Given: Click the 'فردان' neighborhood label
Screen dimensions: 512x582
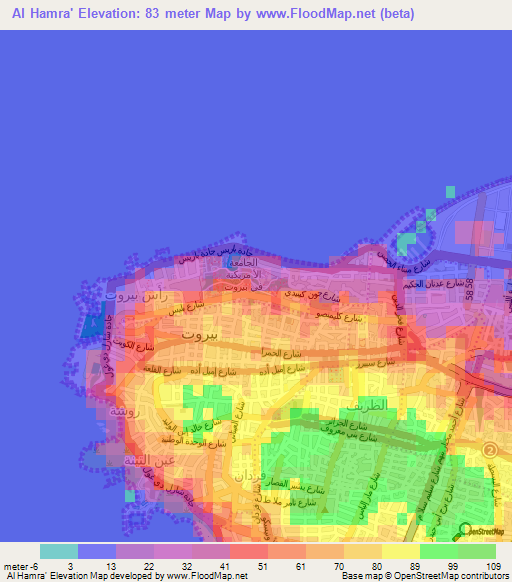Looking at the screenshot, I should [x=250, y=477].
